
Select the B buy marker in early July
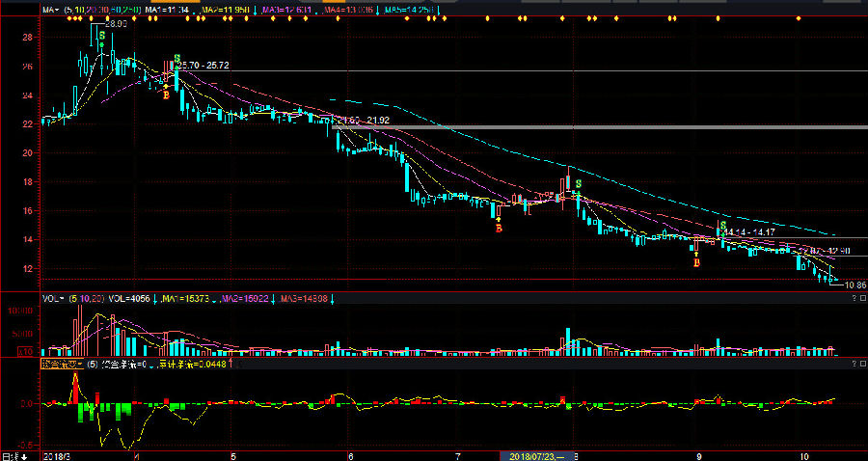point(499,229)
